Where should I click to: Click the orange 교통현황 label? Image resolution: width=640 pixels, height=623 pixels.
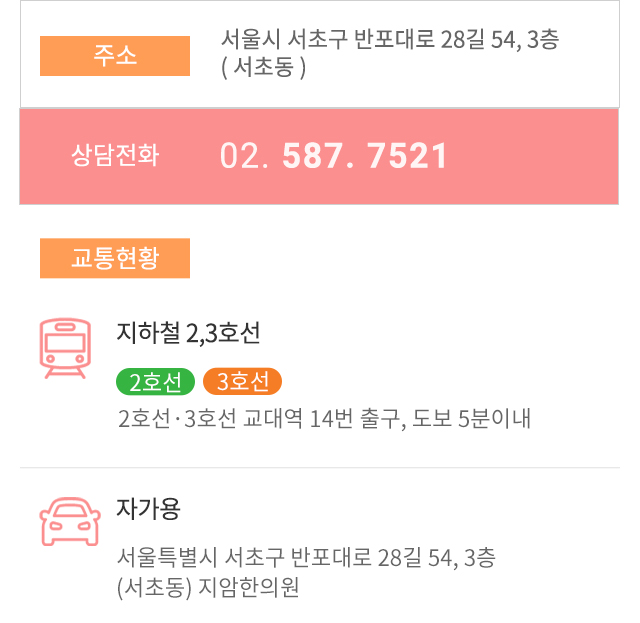tap(115, 258)
